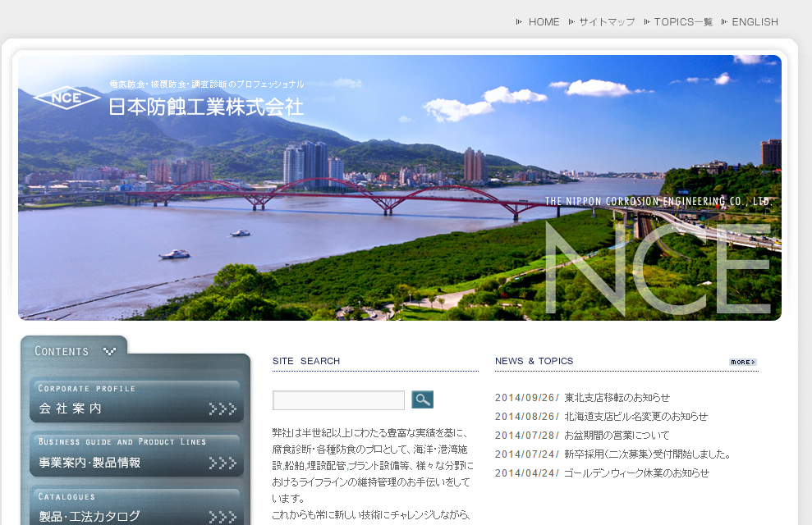
Task: Click arrows on 会社案内 button
Action: pyautogui.click(x=222, y=409)
